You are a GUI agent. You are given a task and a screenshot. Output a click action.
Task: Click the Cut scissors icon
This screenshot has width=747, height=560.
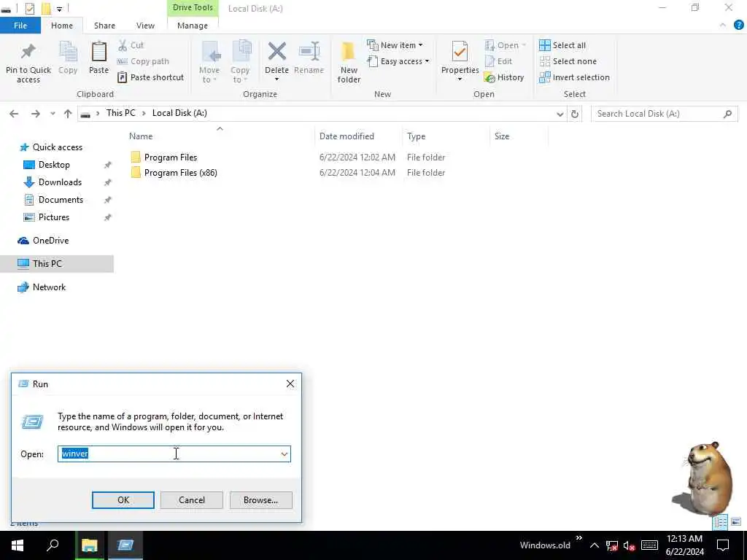coord(123,45)
